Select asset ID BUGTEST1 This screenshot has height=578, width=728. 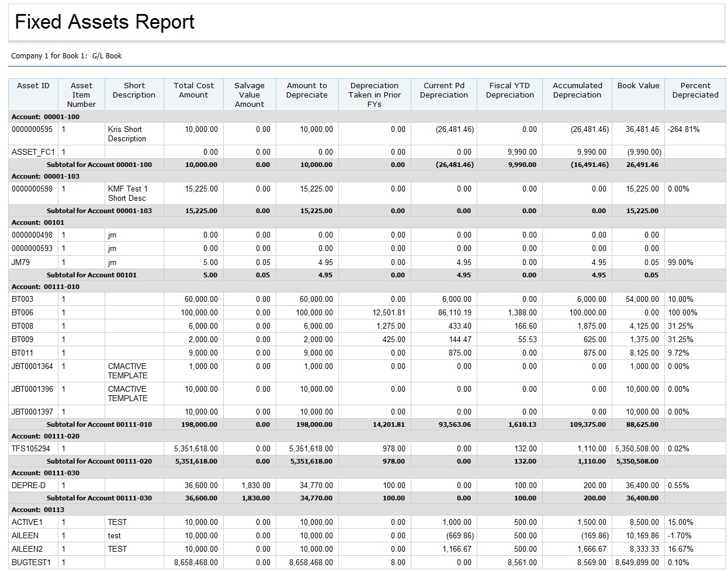coord(32,563)
